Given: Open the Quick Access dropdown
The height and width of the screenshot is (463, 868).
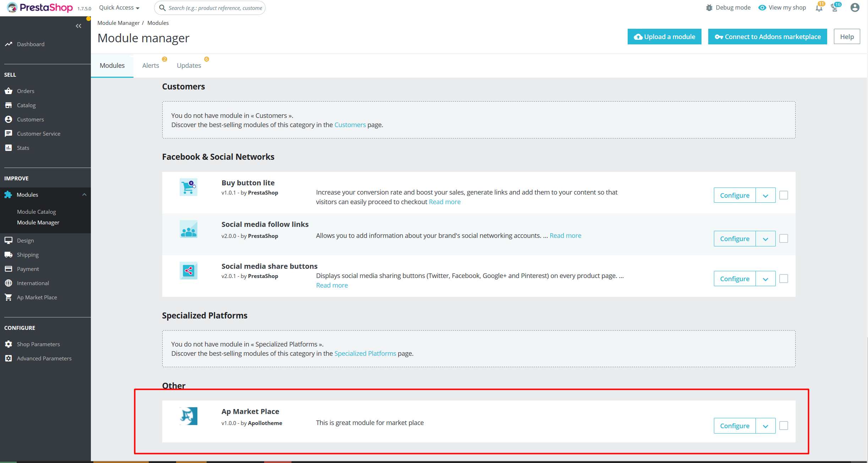Looking at the screenshot, I should (x=119, y=7).
